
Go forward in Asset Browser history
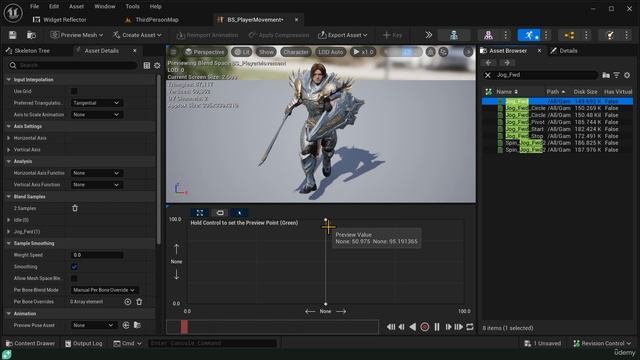pyautogui.click(x=507, y=63)
